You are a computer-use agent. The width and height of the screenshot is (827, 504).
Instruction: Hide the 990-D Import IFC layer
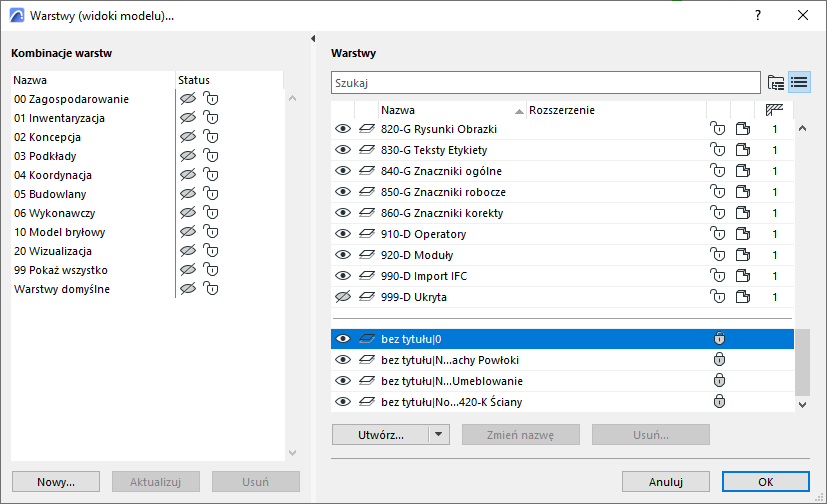(x=343, y=276)
